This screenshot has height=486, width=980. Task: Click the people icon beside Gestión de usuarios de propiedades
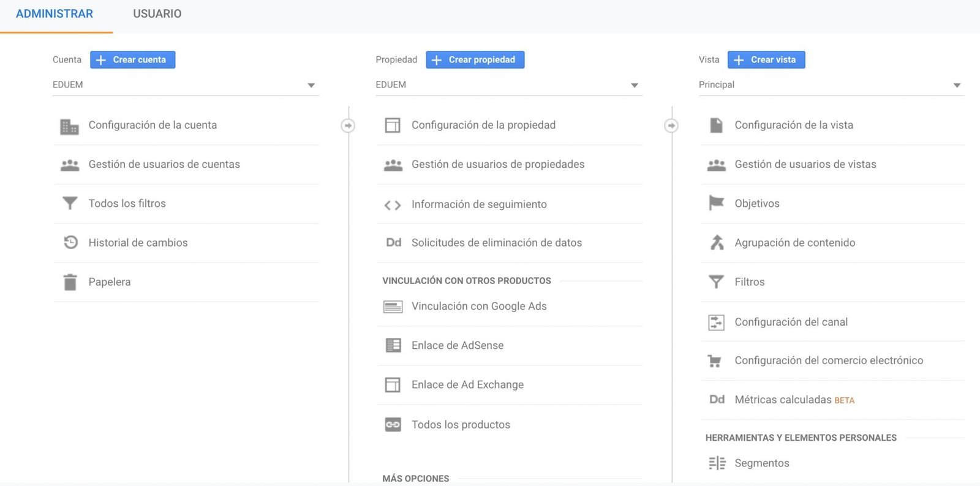393,165
